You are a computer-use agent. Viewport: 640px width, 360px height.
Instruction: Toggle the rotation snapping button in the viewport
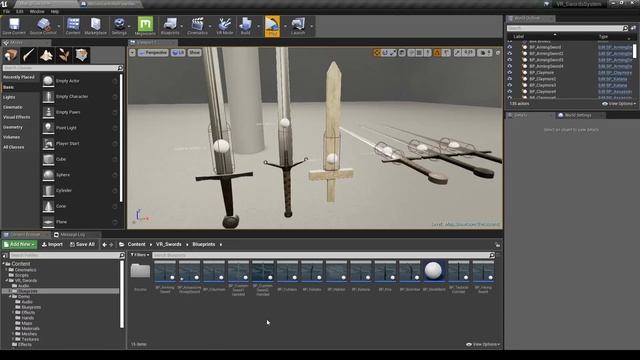pyautogui.click(x=437, y=53)
